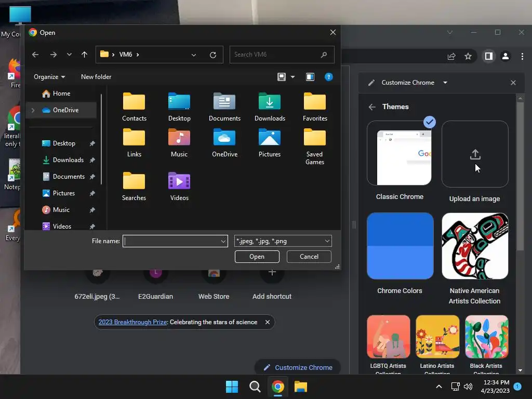Open Desktop from quick access list
The image size is (532, 399).
[x=64, y=143]
